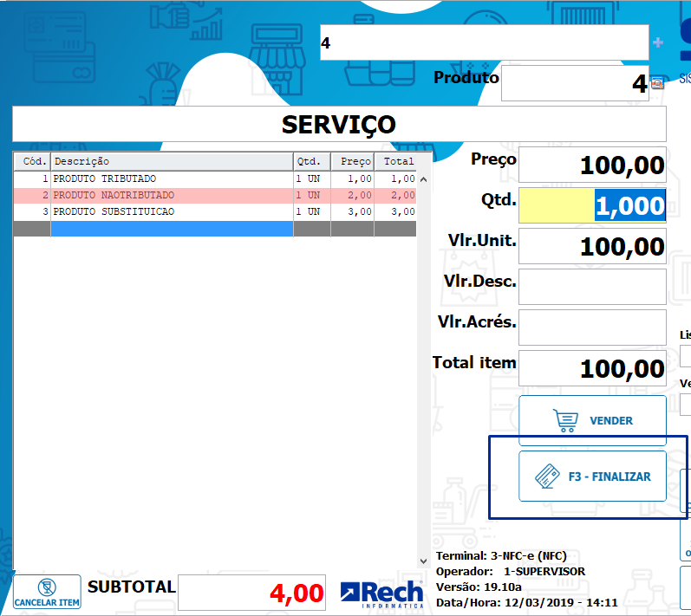Image resolution: width=691 pixels, height=616 pixels.
Task: Click quantity cell of PRODUTO TRIBUTADO row
Action: coord(312,178)
